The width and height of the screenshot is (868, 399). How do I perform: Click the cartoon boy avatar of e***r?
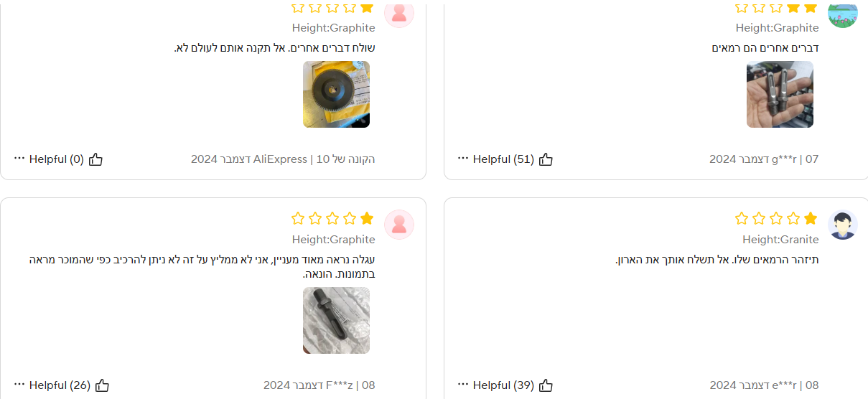[x=843, y=225]
